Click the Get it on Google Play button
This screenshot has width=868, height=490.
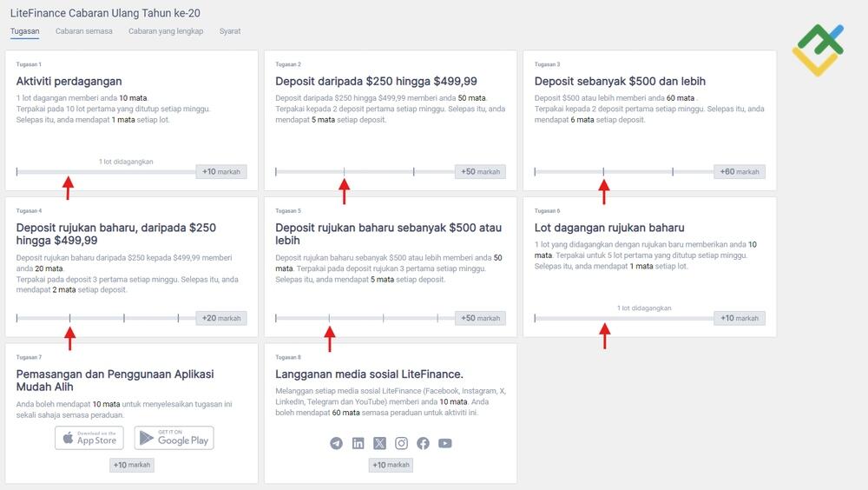(x=174, y=438)
